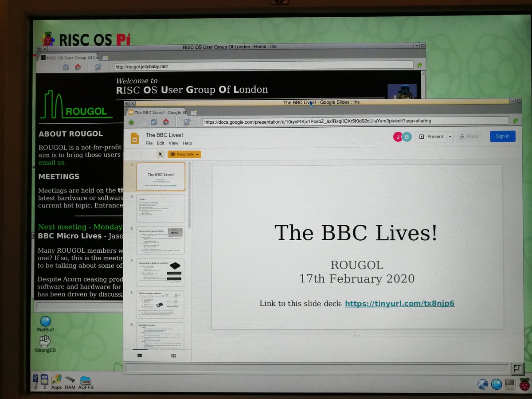Click the J collaborator avatar
Screen dimensions: 532x399
398,137
